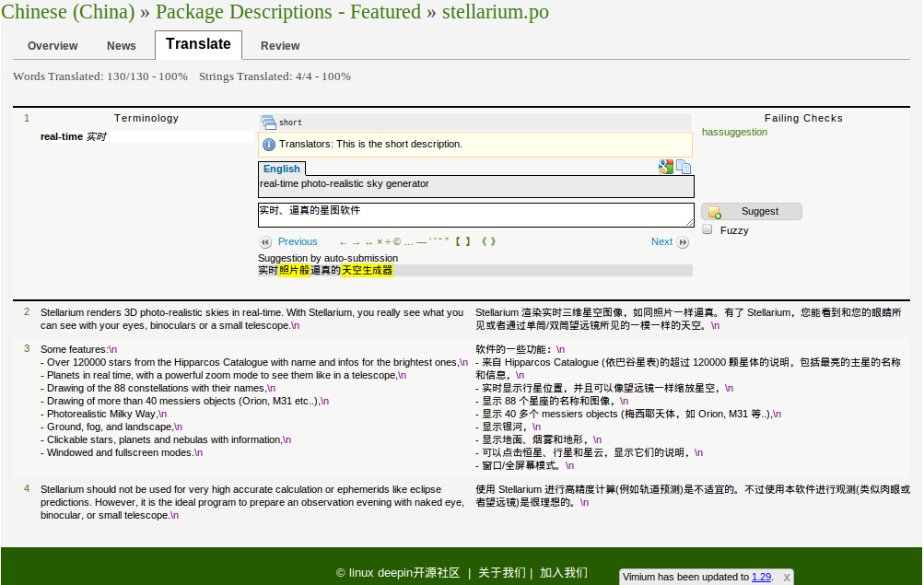Switch to the Review tab

click(280, 46)
